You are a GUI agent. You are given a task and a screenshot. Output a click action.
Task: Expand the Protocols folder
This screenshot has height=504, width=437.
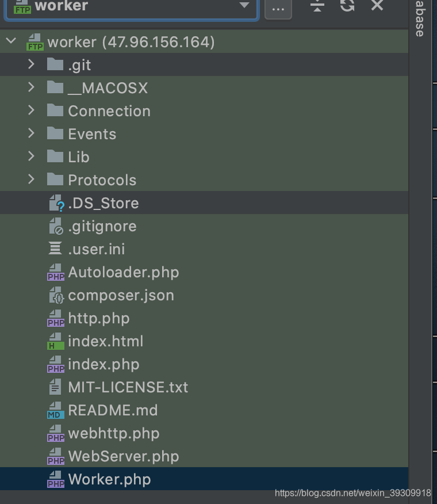(32, 180)
